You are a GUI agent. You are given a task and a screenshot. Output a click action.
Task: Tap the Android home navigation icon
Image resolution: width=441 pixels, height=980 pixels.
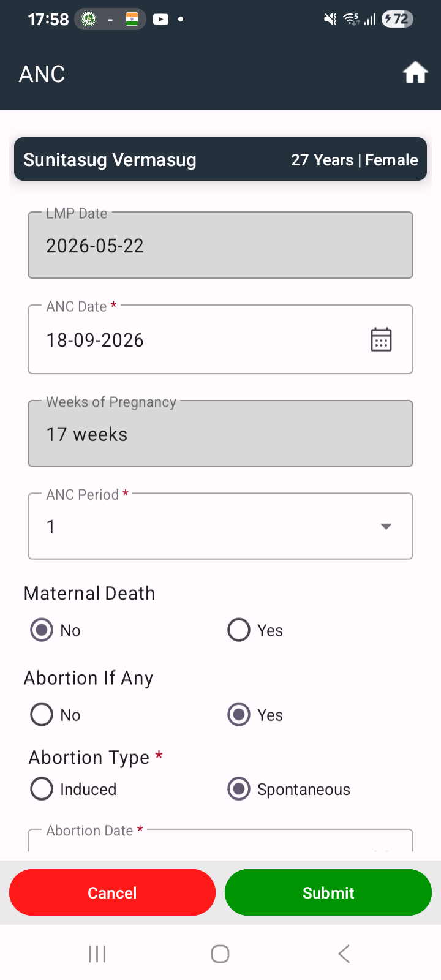tap(220, 954)
